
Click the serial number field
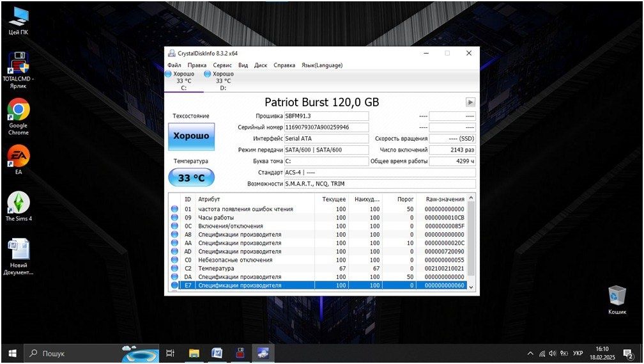(326, 127)
